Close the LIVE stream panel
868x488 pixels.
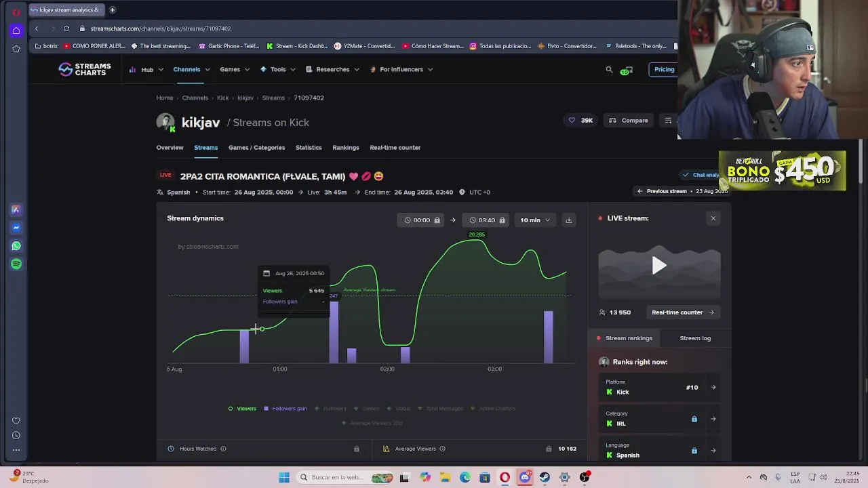pos(713,218)
